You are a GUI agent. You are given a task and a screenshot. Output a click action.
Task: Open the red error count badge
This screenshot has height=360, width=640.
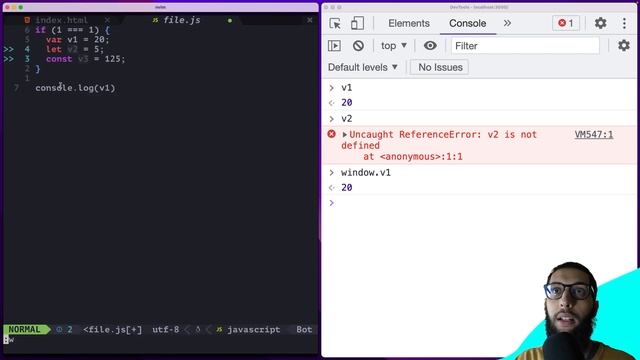[x=566, y=23]
